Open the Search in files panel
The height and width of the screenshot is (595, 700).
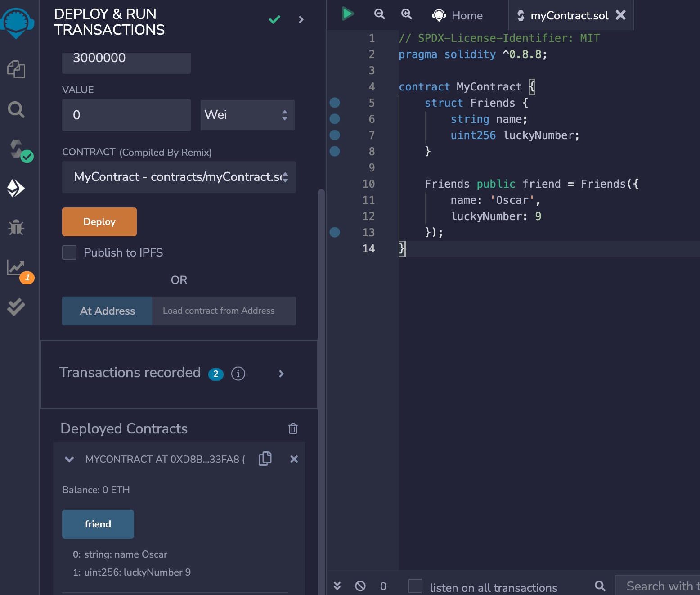coord(16,109)
